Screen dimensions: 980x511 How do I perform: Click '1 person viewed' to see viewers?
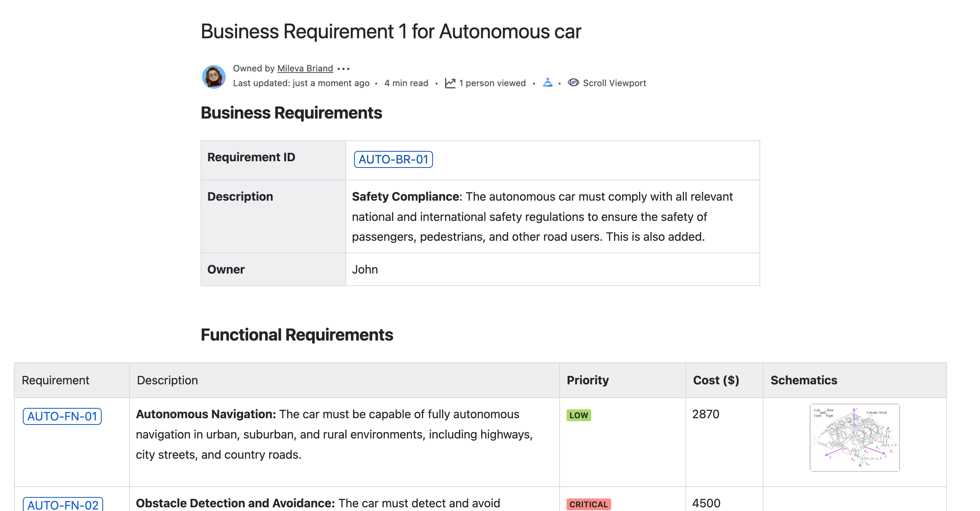[x=492, y=82]
